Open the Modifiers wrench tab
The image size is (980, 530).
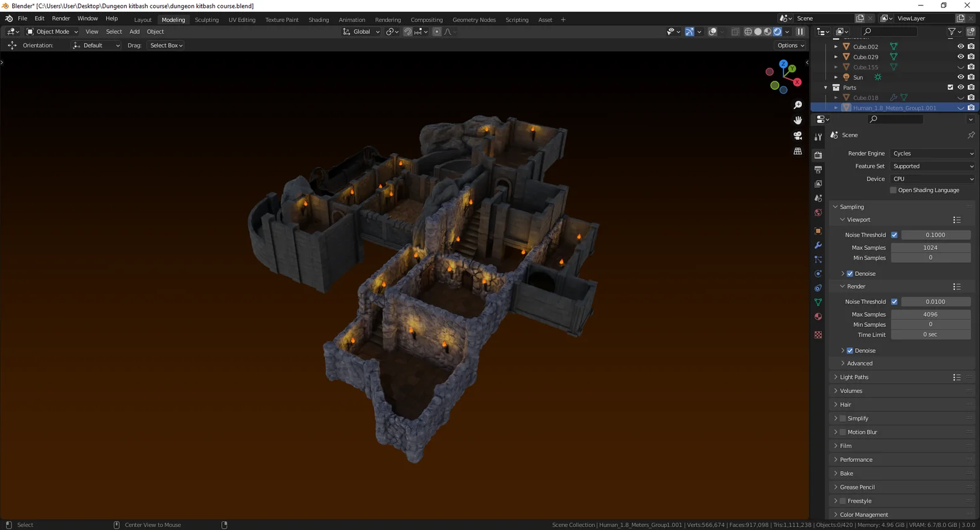(818, 245)
